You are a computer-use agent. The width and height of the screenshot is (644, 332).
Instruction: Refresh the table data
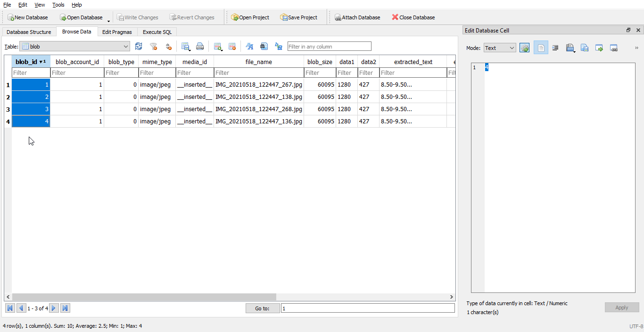point(139,46)
